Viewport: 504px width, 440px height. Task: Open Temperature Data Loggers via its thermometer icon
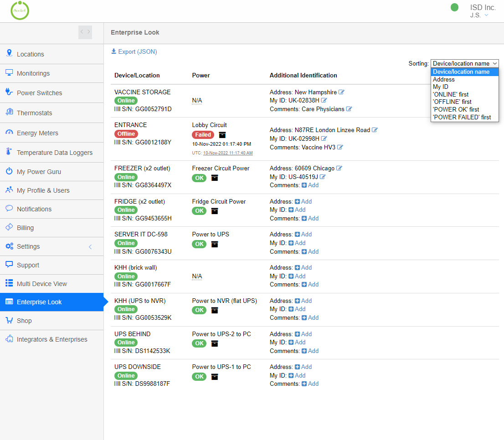(9, 152)
